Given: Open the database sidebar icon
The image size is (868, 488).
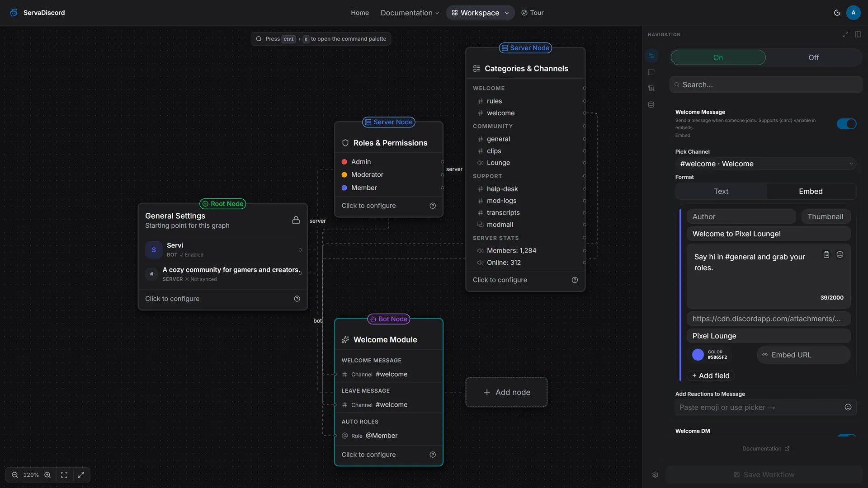Looking at the screenshot, I should point(651,105).
